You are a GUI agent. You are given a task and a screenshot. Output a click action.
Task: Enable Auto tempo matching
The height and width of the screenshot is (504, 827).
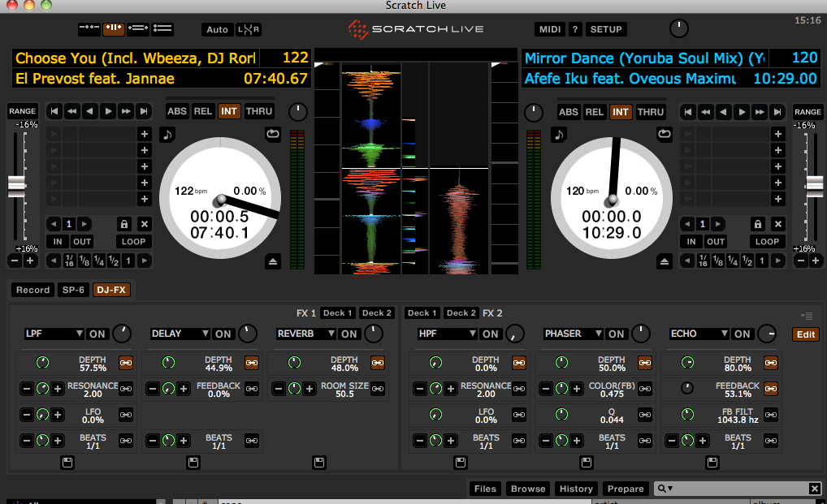tap(217, 29)
